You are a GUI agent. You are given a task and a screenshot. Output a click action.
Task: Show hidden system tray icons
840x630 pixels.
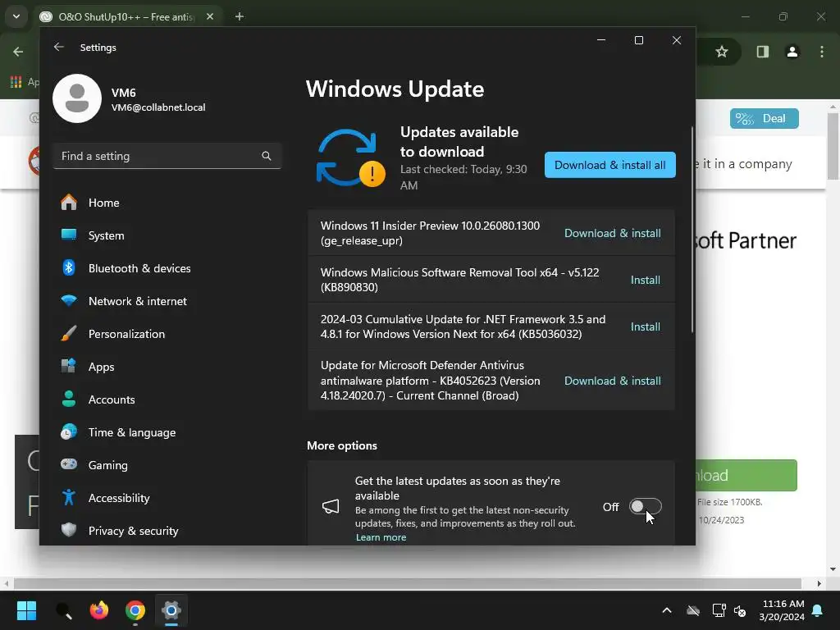coord(666,610)
